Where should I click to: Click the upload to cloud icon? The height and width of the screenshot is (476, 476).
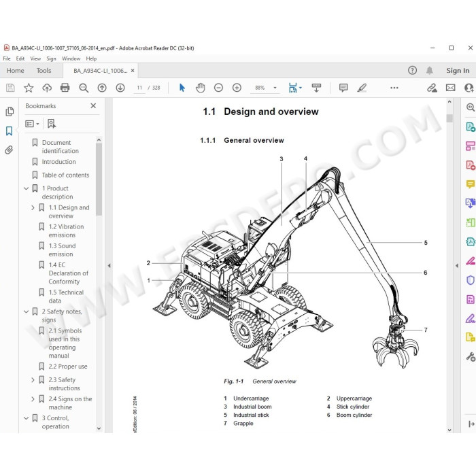point(47,88)
